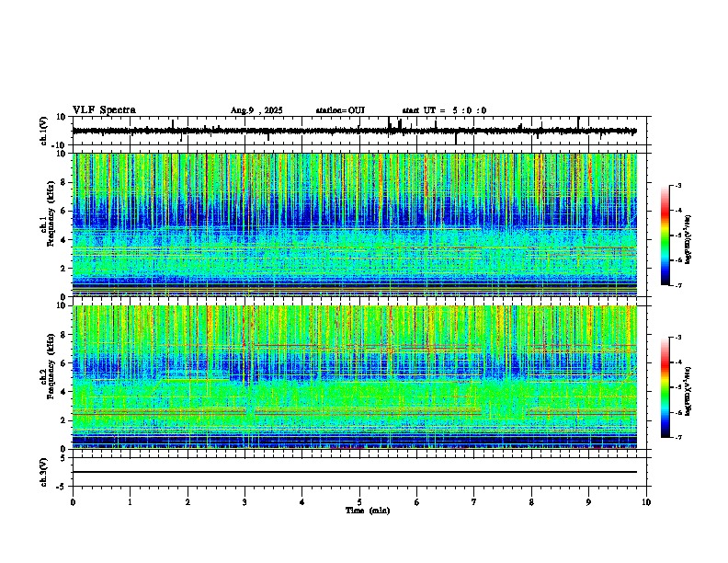Click the ch.1 voltage waveform trace
The image size is (728, 563).
tap(354, 131)
